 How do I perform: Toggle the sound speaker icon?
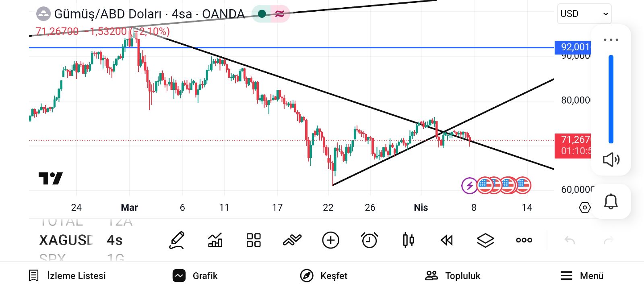click(611, 159)
